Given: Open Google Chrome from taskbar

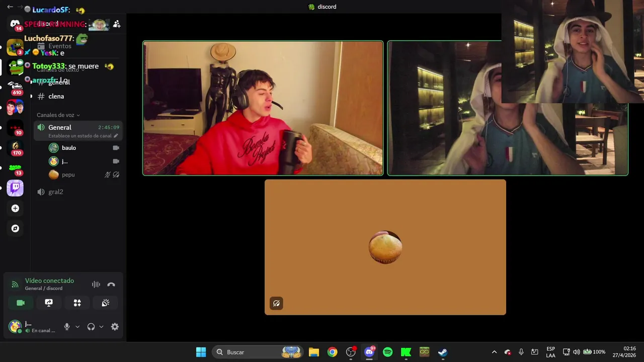Looking at the screenshot, I should pyautogui.click(x=333, y=352).
